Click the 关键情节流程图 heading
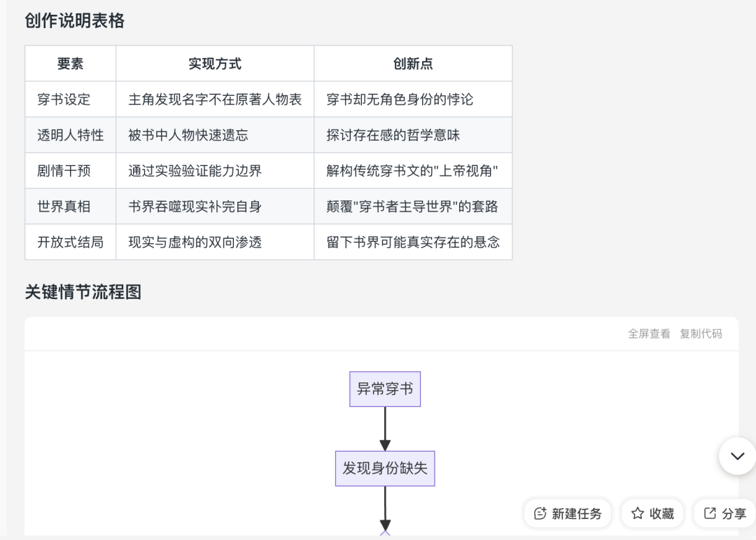Screen dimensions: 756x540 [83, 292]
